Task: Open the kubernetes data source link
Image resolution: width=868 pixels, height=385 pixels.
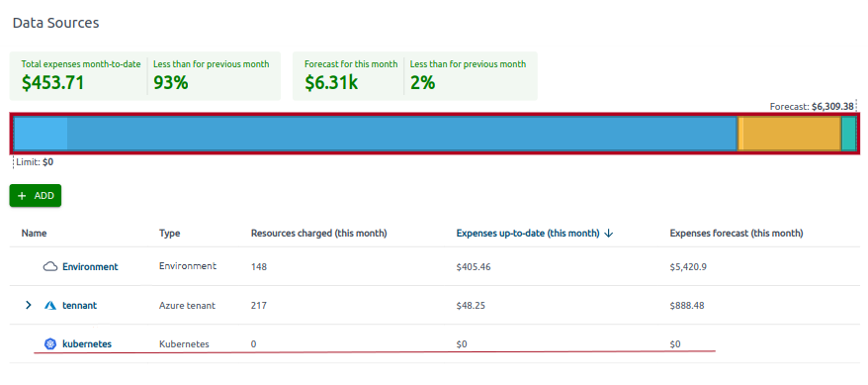Action: click(x=87, y=344)
